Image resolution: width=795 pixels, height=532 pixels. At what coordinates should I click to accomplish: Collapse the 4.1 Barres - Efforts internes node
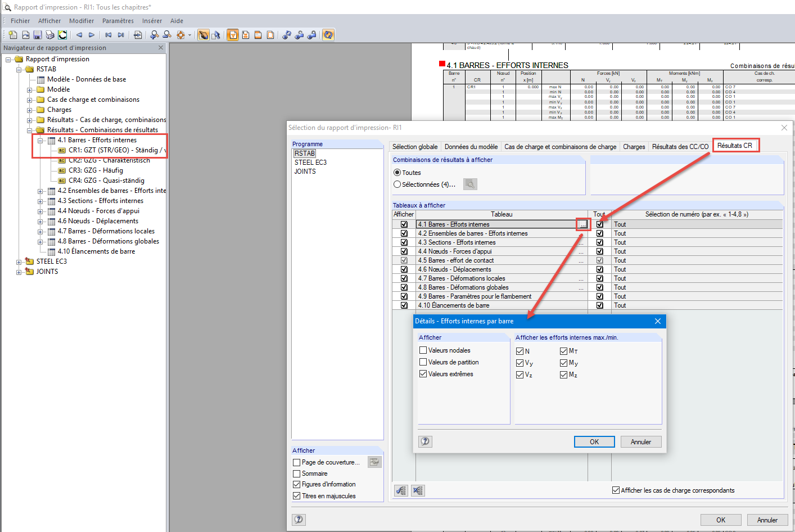coord(40,140)
